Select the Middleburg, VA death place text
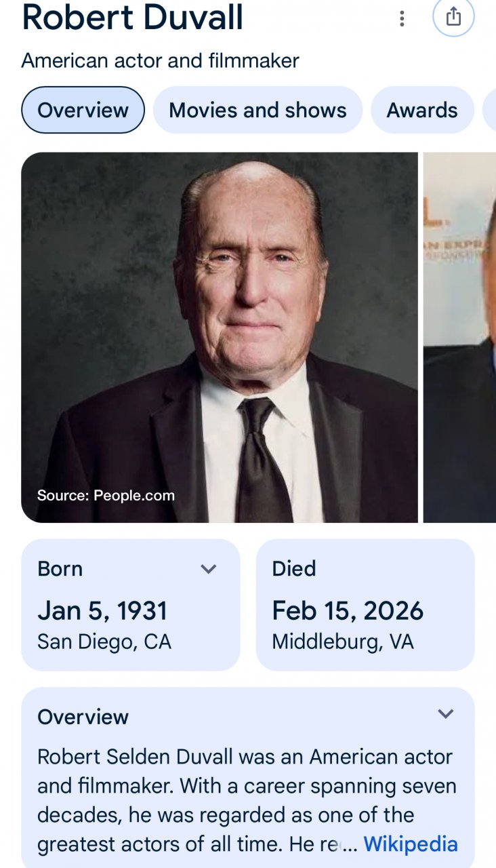This screenshot has height=868, width=496. pos(343,642)
